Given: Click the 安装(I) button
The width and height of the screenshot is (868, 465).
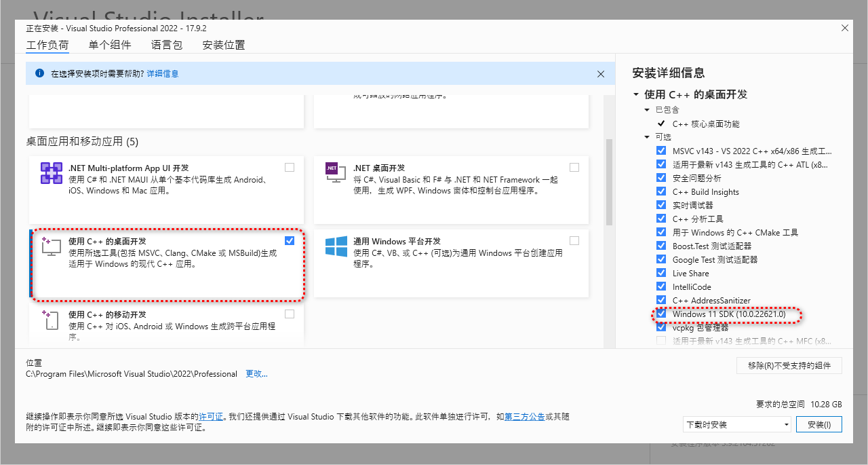Looking at the screenshot, I should pos(818,424).
